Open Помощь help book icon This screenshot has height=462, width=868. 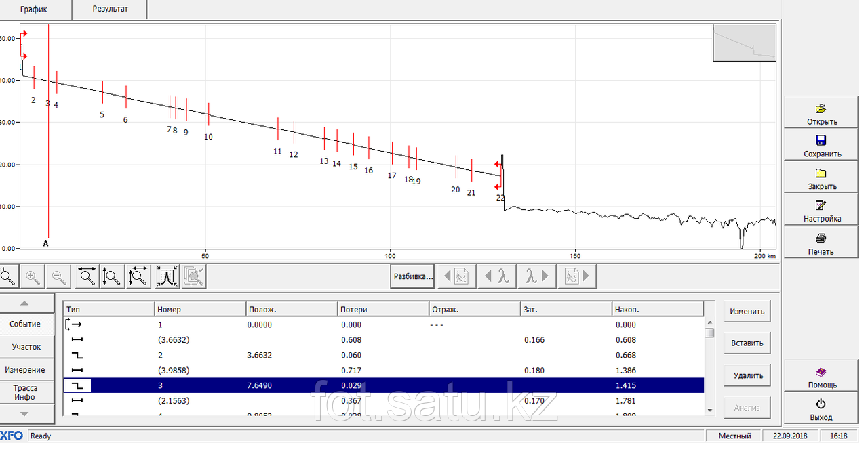821,371
